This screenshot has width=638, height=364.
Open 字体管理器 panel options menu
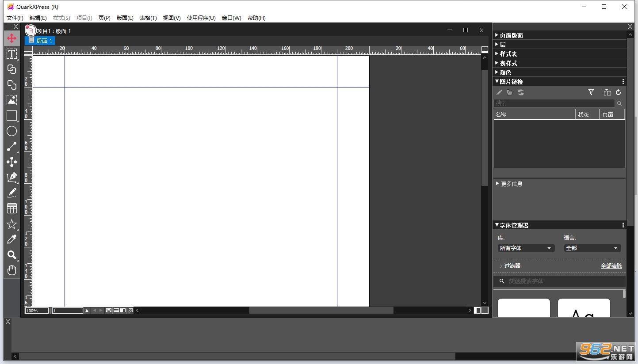[623, 225]
